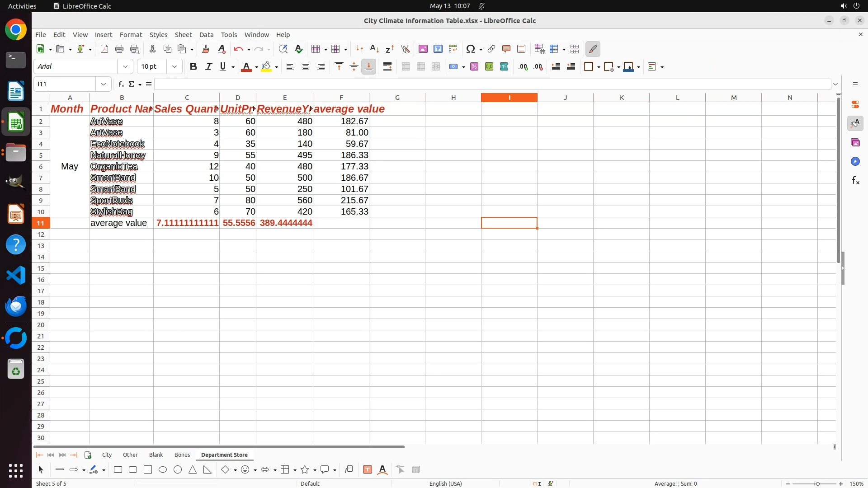Switch to the Bonus sheet tab

[182, 455]
